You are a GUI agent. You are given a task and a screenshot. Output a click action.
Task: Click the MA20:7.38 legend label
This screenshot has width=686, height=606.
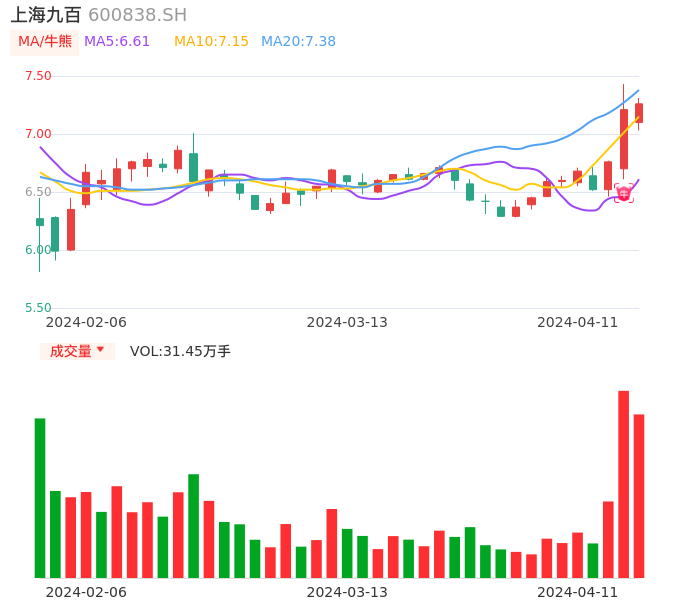coord(298,42)
